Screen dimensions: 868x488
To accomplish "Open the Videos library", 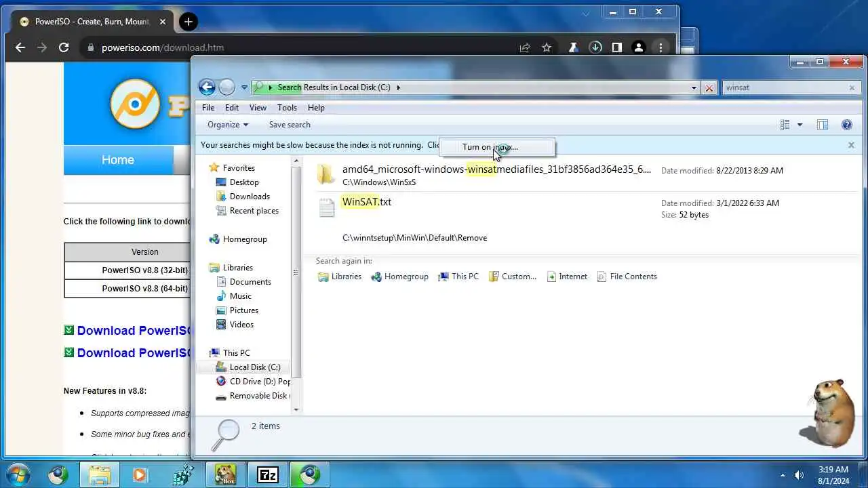I will pos(241,325).
